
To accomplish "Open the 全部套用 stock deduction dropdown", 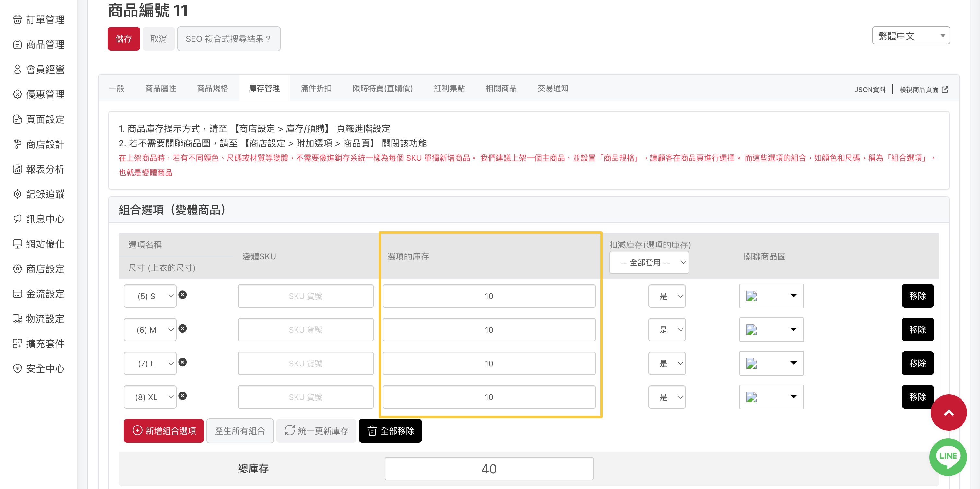I will (x=649, y=262).
